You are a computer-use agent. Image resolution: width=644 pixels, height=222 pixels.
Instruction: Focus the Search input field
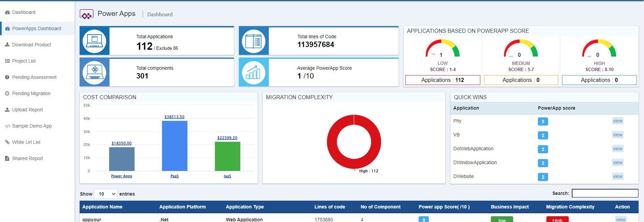[x=605, y=193]
